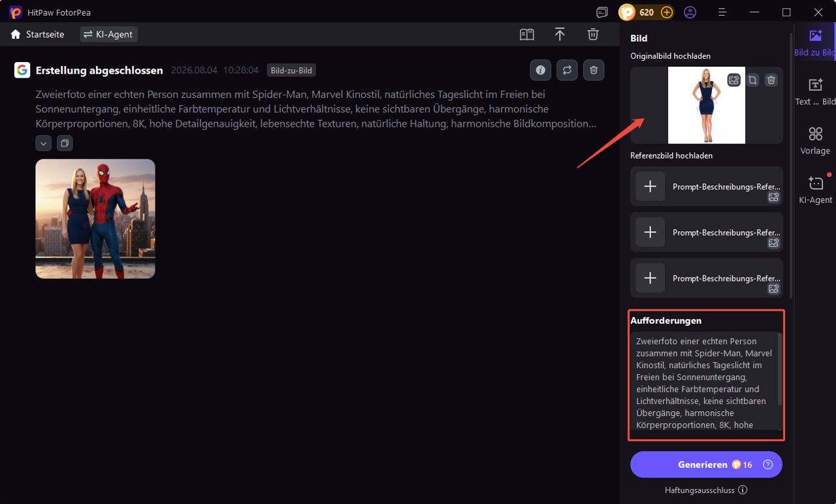Copy the prompt text below the result description
This screenshot has width=836, height=504.
65,143
